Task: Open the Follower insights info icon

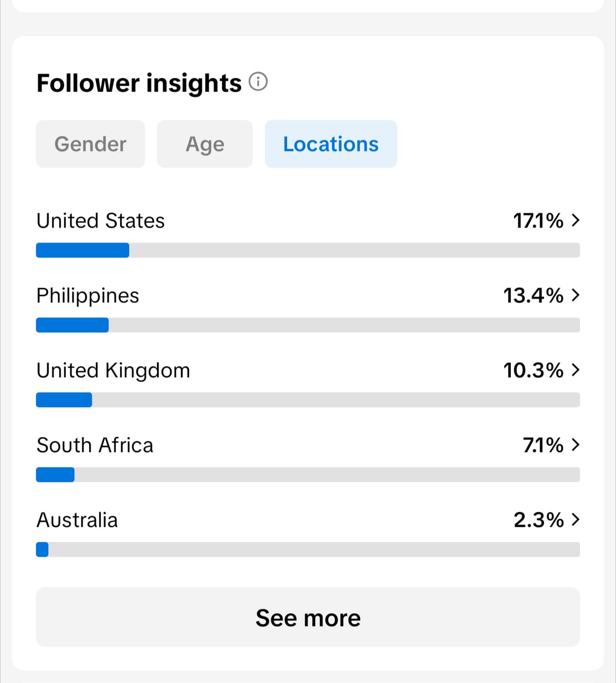Action: [x=258, y=81]
